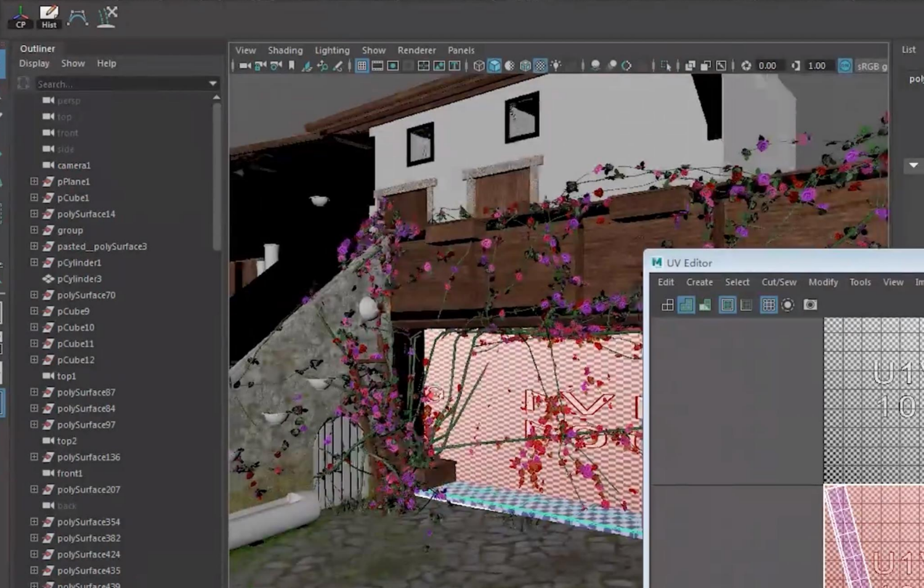Toggle the textured display checker icon

point(540,66)
